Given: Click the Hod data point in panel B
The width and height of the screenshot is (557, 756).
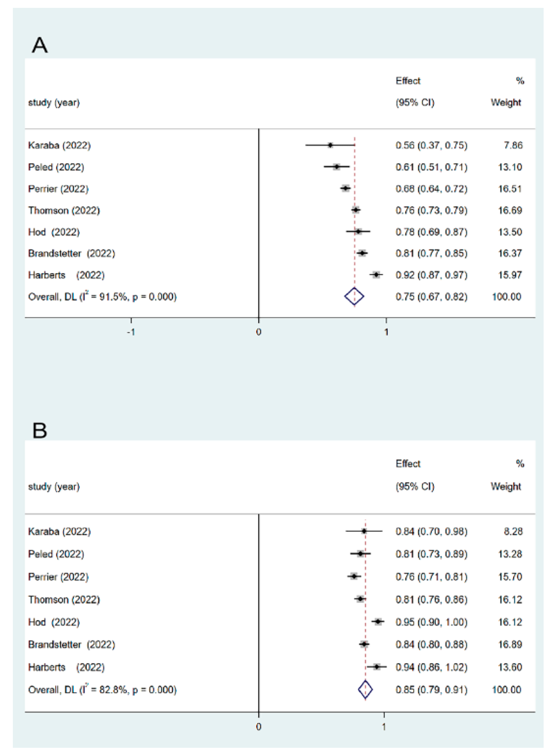Looking at the screenshot, I should click(378, 622).
